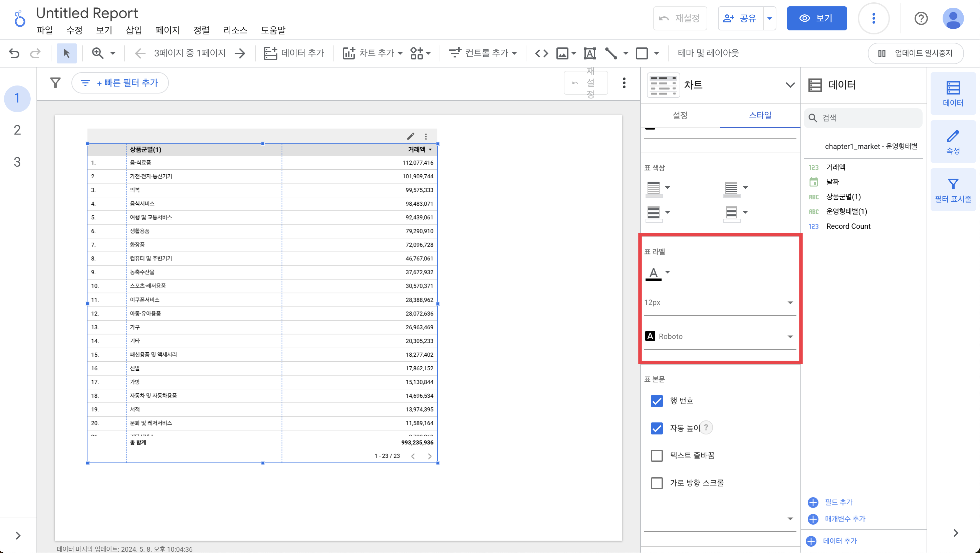Click the blue 보기 button
The height and width of the screenshot is (553, 980).
point(816,18)
